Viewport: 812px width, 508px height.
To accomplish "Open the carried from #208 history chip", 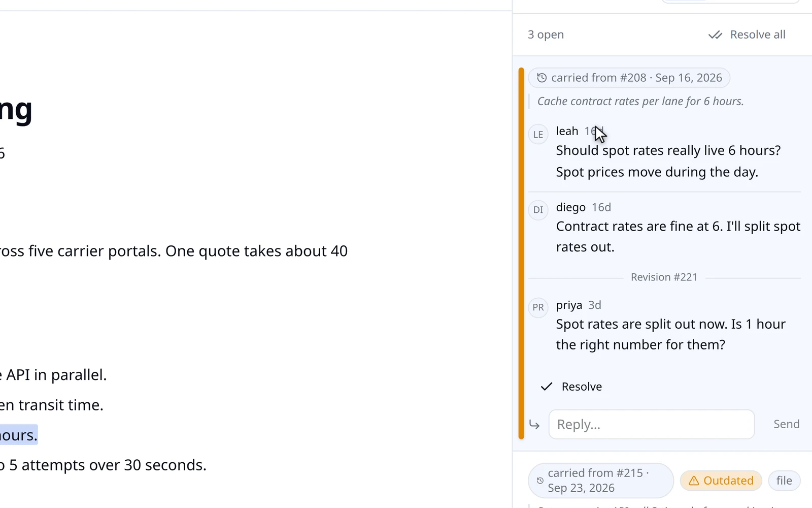I will tap(629, 78).
